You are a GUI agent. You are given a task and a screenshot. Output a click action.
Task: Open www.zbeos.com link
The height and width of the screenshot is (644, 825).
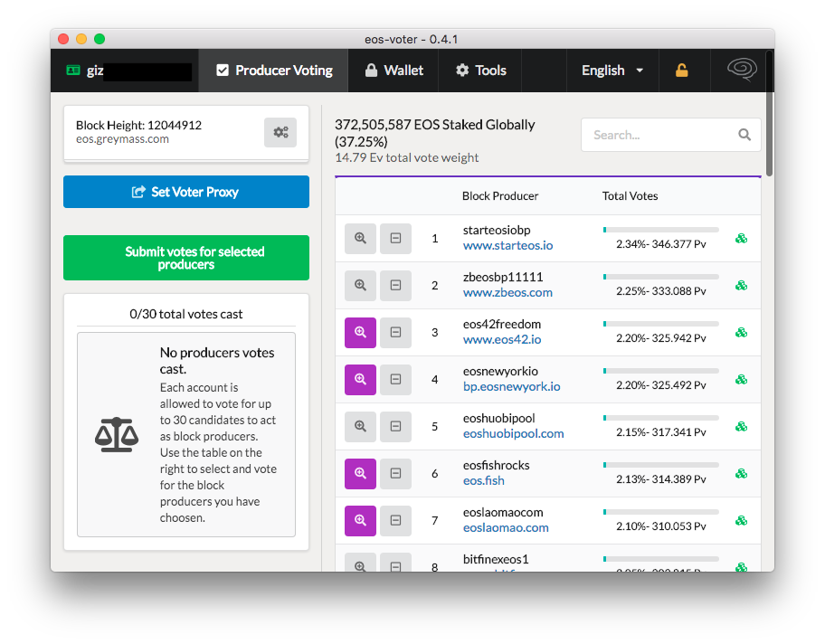tap(507, 292)
